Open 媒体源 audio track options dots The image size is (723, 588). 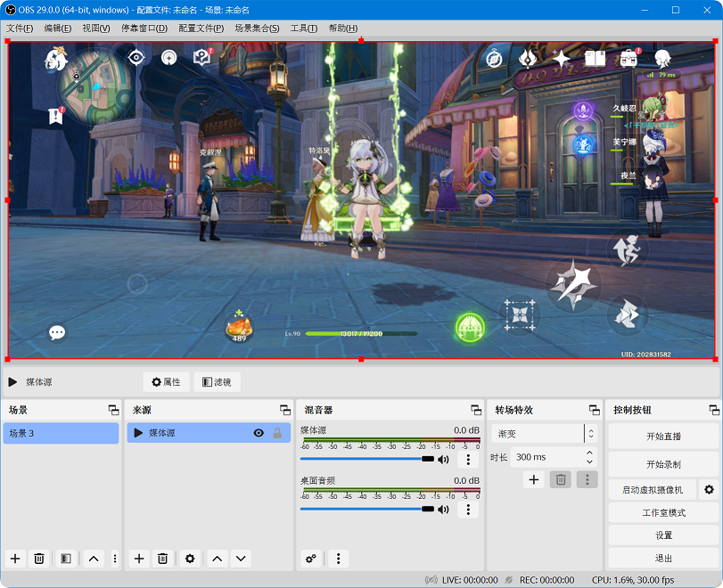pos(468,459)
